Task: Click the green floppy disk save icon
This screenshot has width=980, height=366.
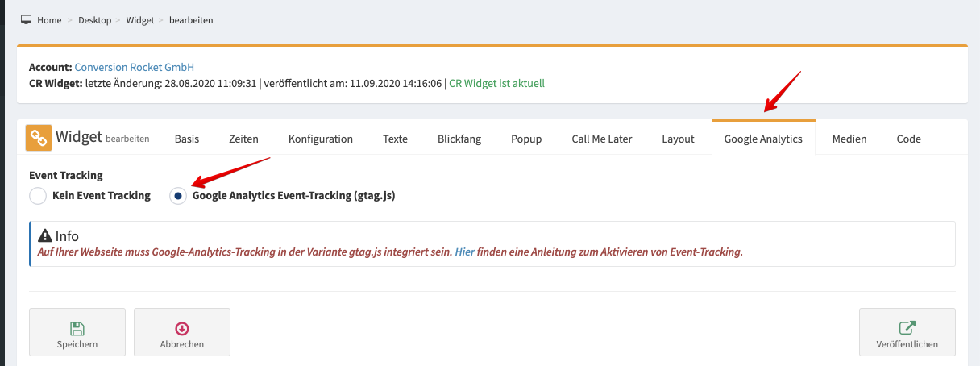Action: 77,328
